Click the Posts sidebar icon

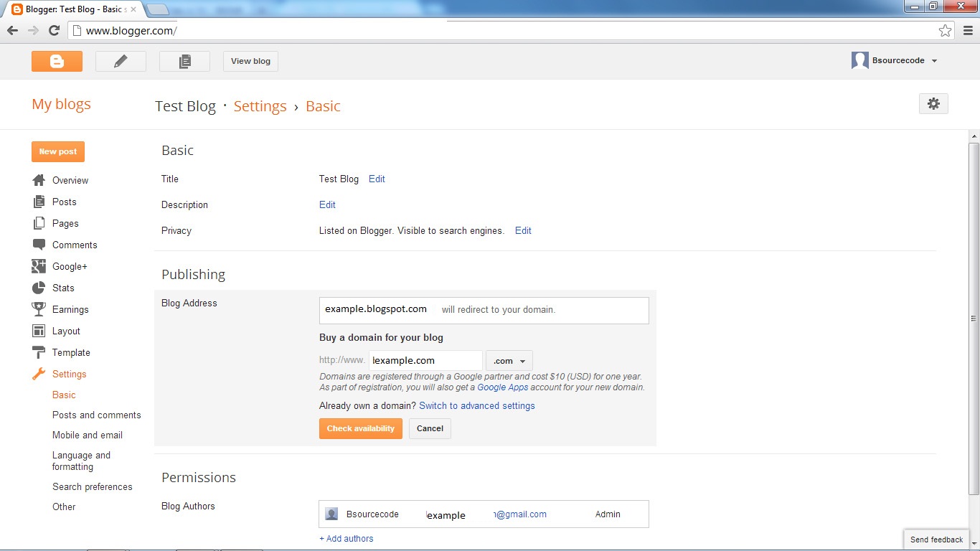(39, 202)
